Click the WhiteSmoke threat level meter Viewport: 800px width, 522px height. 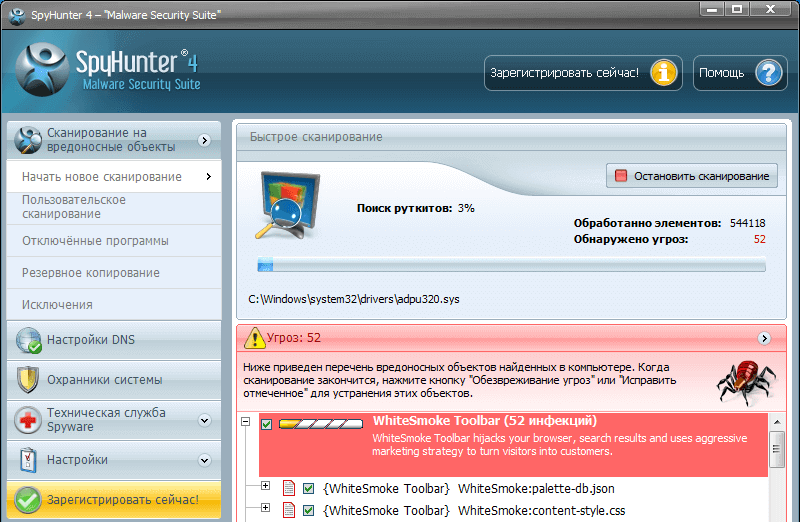[x=321, y=424]
